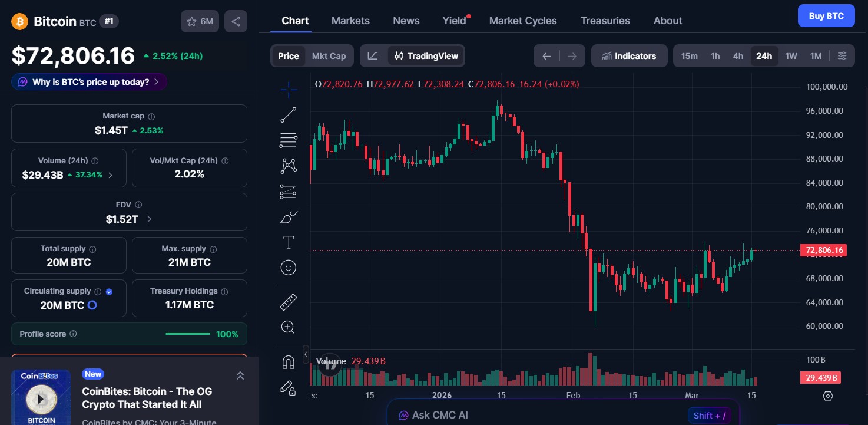868x425 pixels.
Task: Click the Ask CMC AI input field
Action: coord(530,415)
